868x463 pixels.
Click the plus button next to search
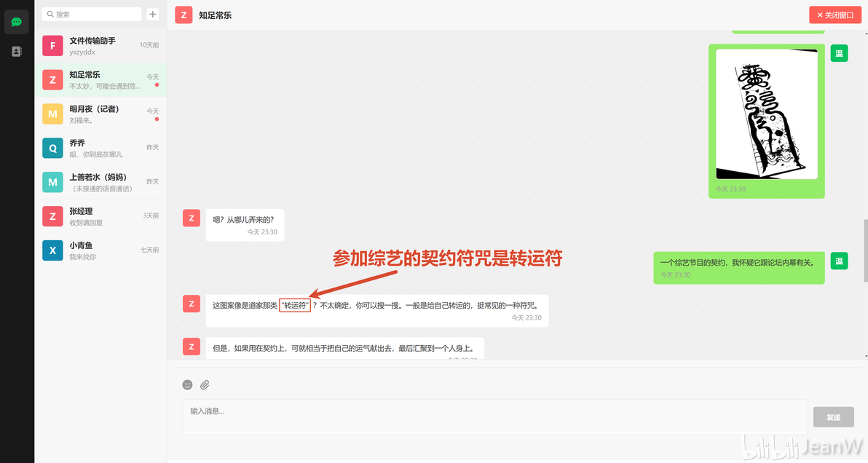153,15
